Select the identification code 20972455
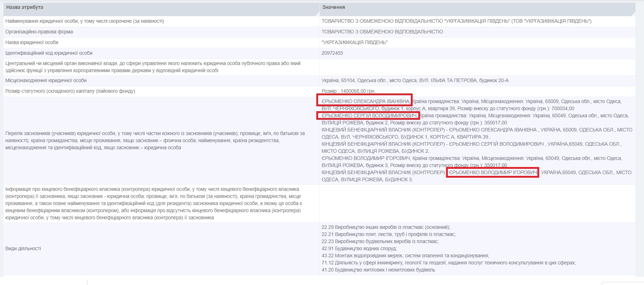This screenshot has width=644, height=285. coord(332,53)
